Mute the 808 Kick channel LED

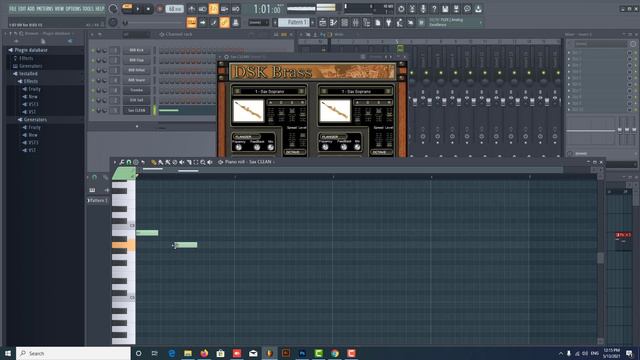click(x=93, y=50)
